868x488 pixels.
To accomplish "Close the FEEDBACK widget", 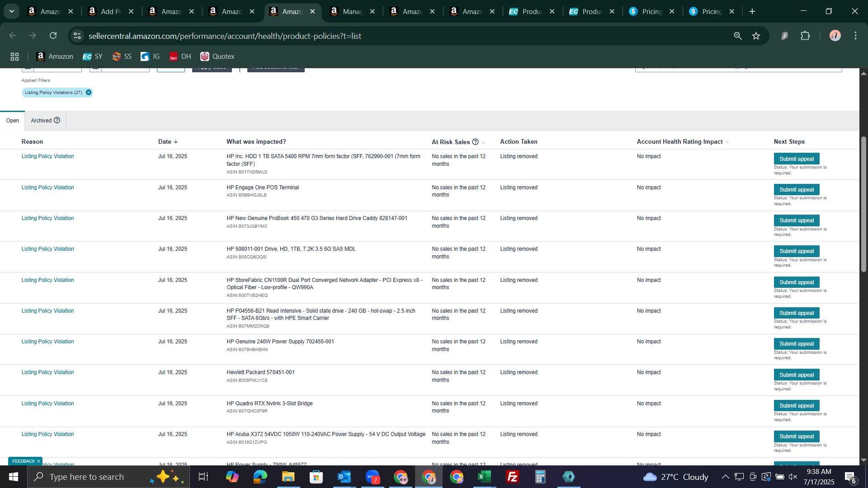I will 38,461.
